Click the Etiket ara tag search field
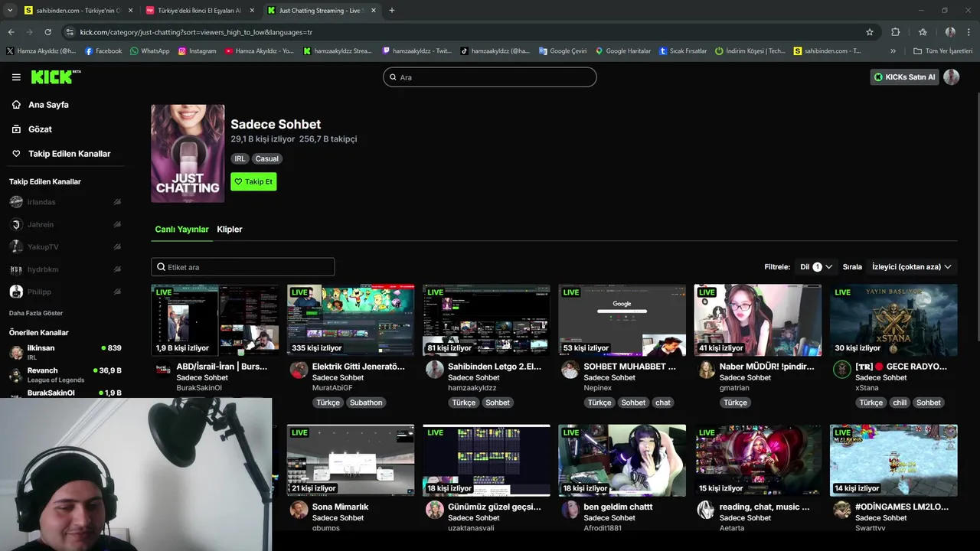980x551 pixels. (x=243, y=267)
